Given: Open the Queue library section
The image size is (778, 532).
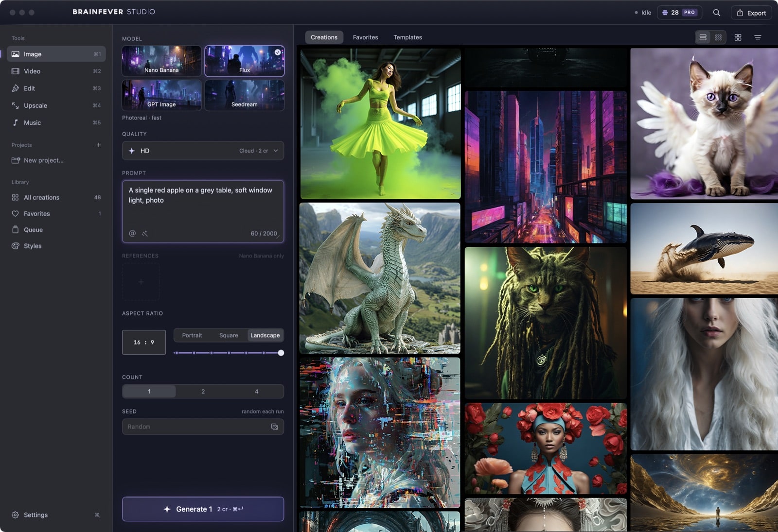Looking at the screenshot, I should coord(56,230).
